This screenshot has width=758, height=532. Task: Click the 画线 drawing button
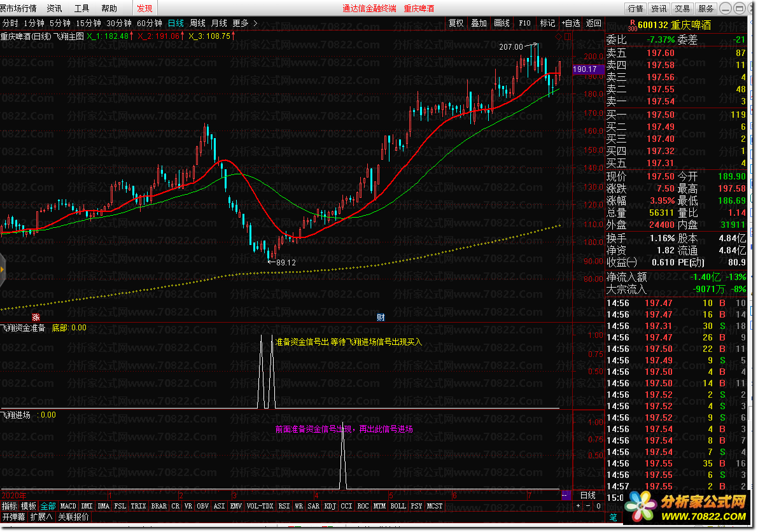(502, 23)
